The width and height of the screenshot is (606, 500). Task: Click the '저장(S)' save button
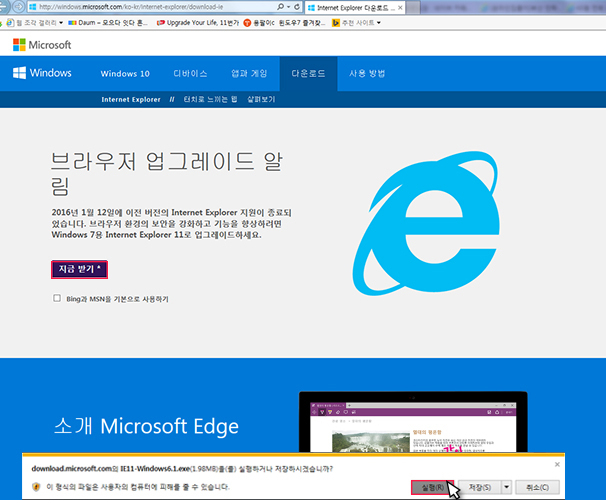click(480, 487)
